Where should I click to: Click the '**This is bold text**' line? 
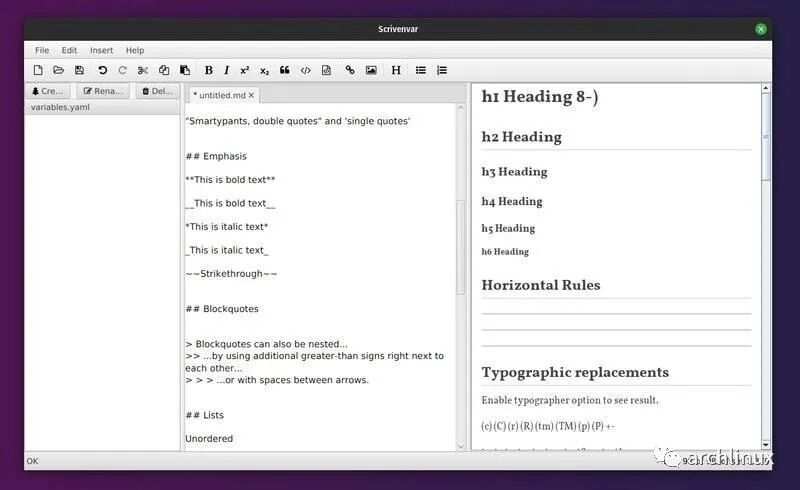click(x=230, y=180)
